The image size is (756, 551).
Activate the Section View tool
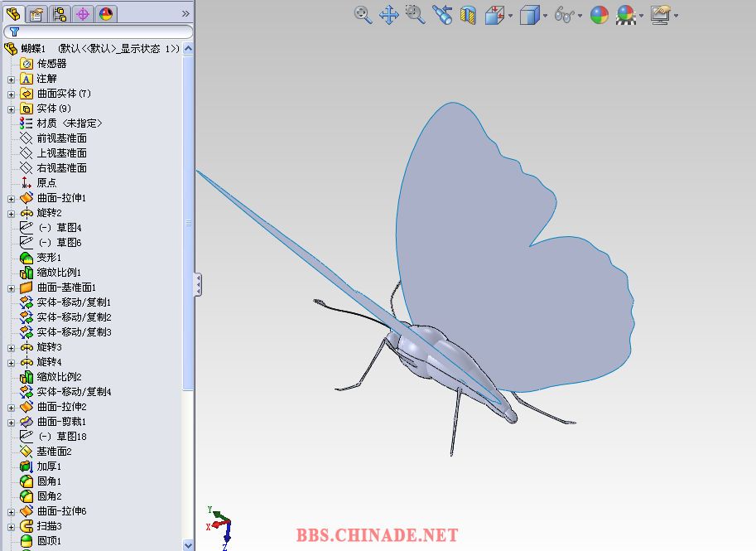coord(468,15)
